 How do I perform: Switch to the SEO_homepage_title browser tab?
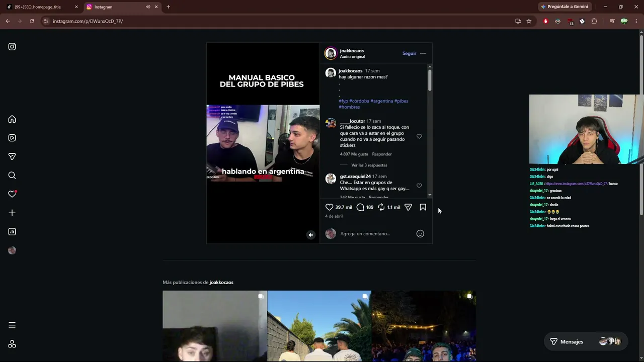click(x=42, y=7)
